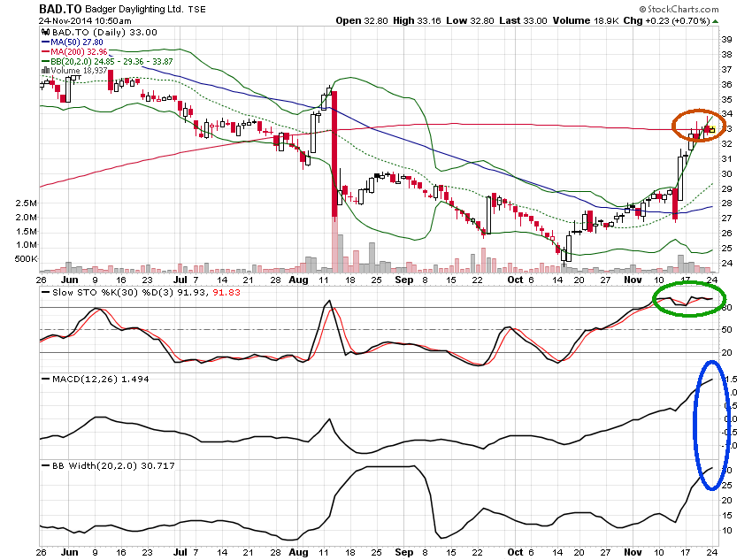Screen dimensions: 752x560
Task: Click Jun on the price chart's date axis
Action: tap(70, 280)
